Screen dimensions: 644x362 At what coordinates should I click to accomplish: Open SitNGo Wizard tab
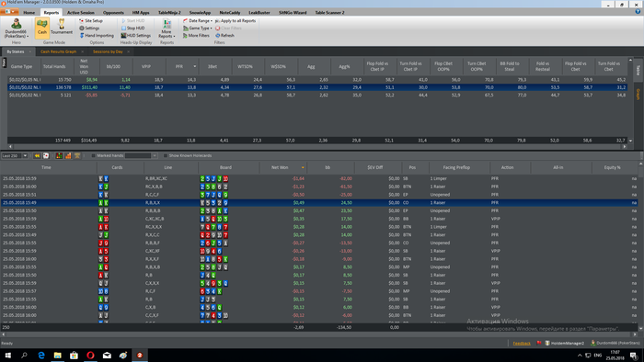[x=293, y=12]
